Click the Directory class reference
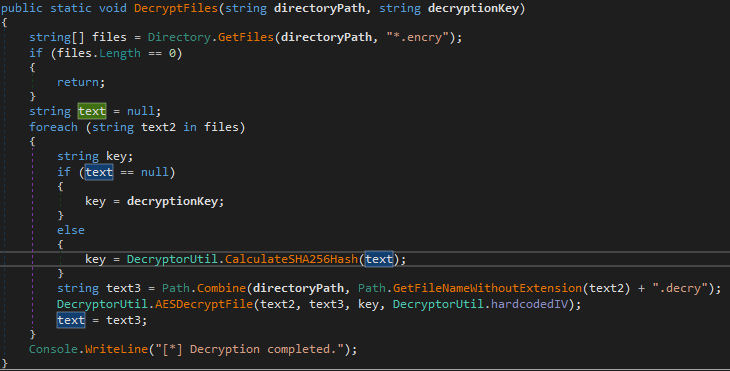The width and height of the screenshot is (730, 371). [x=179, y=37]
